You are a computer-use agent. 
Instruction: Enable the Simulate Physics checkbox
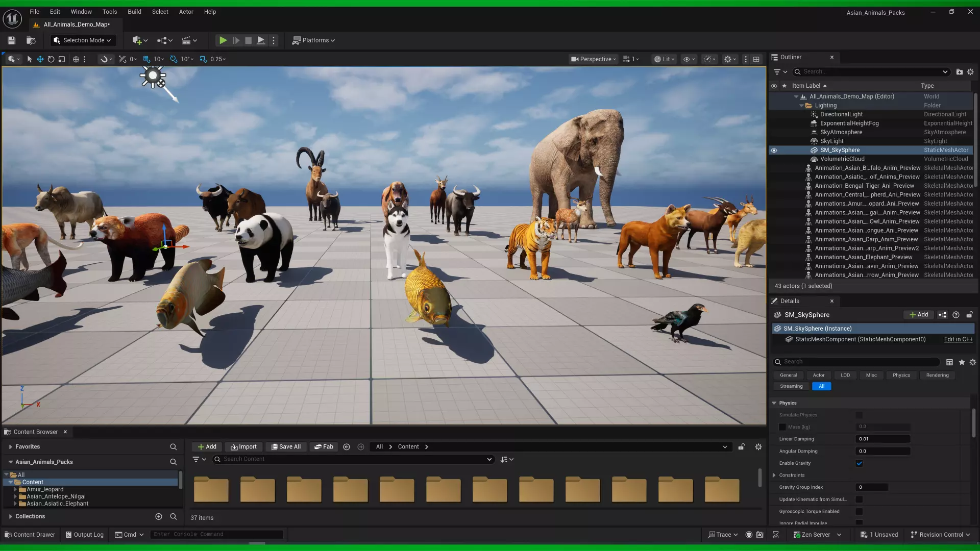point(859,415)
